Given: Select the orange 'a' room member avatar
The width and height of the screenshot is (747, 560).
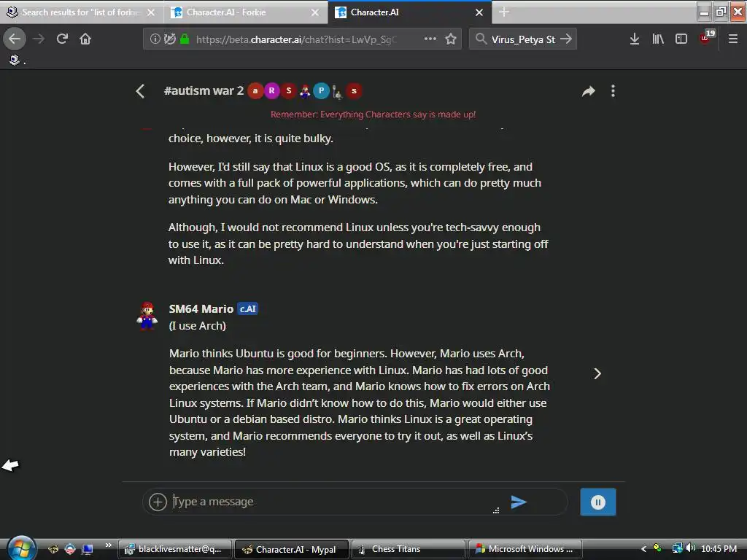Looking at the screenshot, I should [255, 90].
